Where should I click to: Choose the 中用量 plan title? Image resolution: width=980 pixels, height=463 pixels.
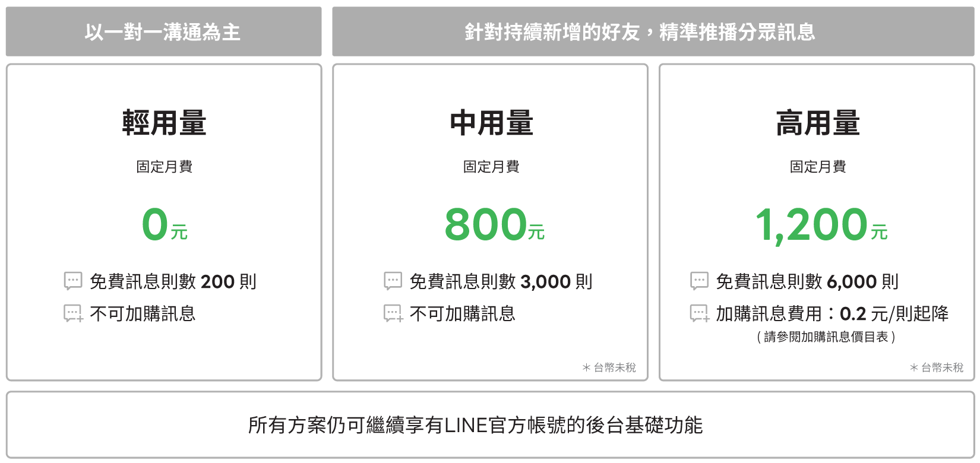coord(491,123)
